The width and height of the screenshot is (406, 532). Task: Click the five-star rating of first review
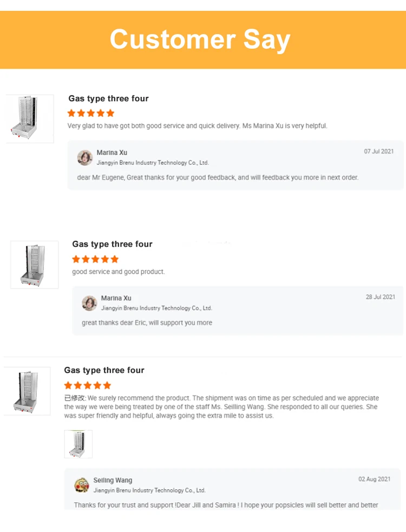click(91, 113)
